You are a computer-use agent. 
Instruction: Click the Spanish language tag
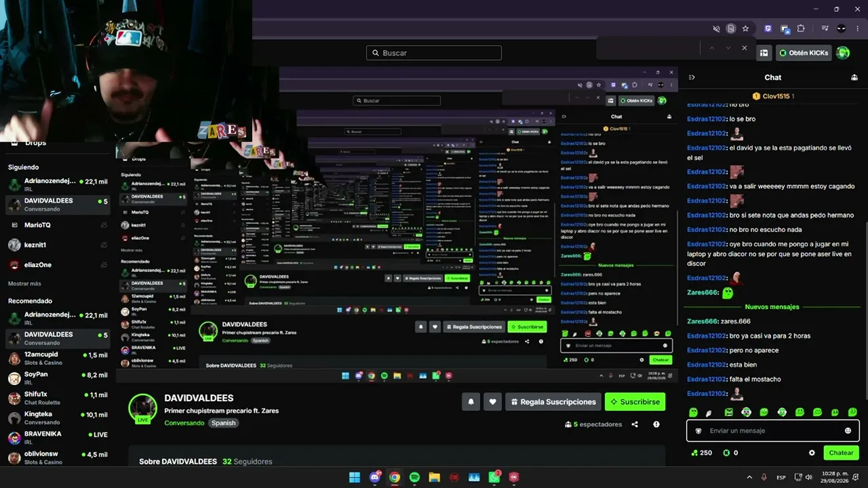[223, 423]
